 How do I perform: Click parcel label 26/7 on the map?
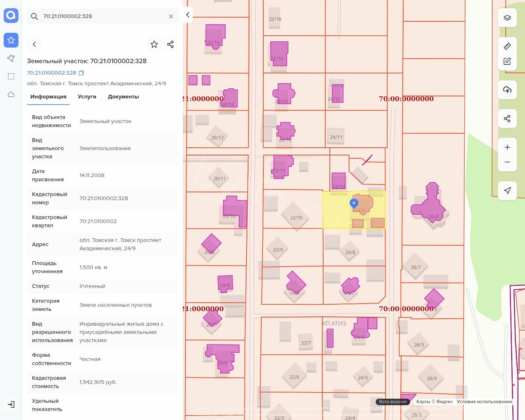point(415,267)
